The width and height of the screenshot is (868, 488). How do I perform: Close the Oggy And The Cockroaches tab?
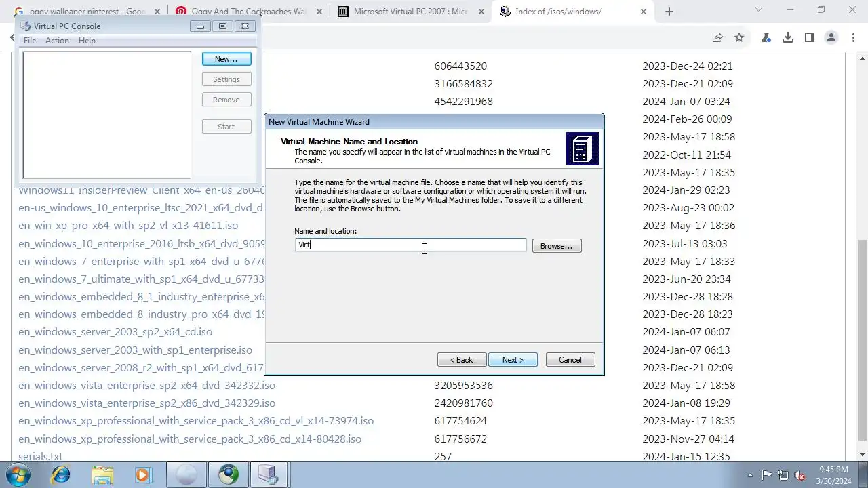point(319,12)
